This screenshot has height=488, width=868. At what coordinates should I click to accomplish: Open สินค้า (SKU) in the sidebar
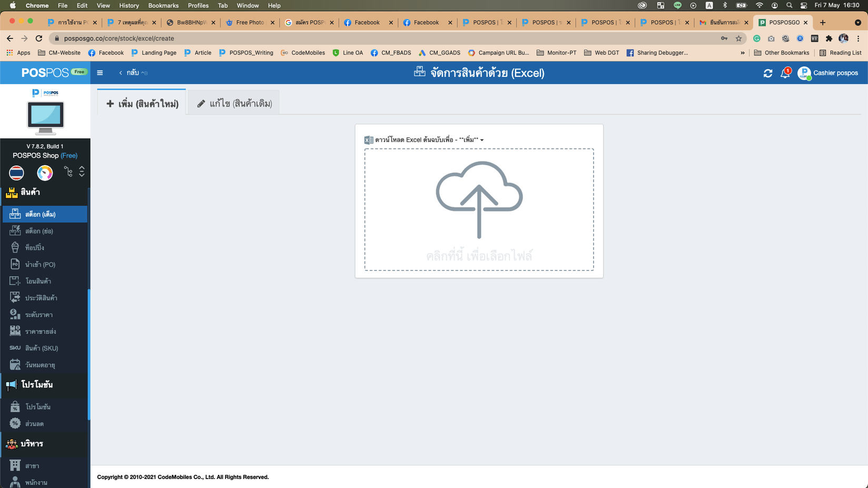[42, 348]
